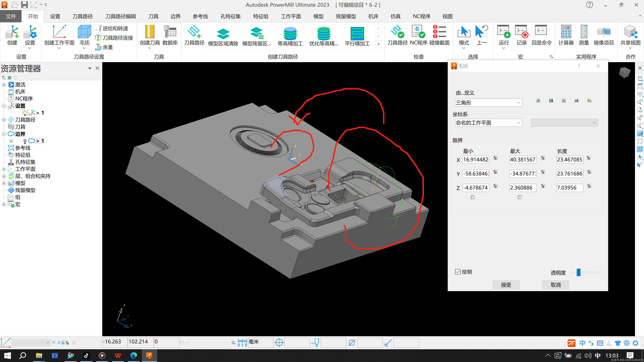Open the 由...定义 三角形 dropdown

pos(488,103)
